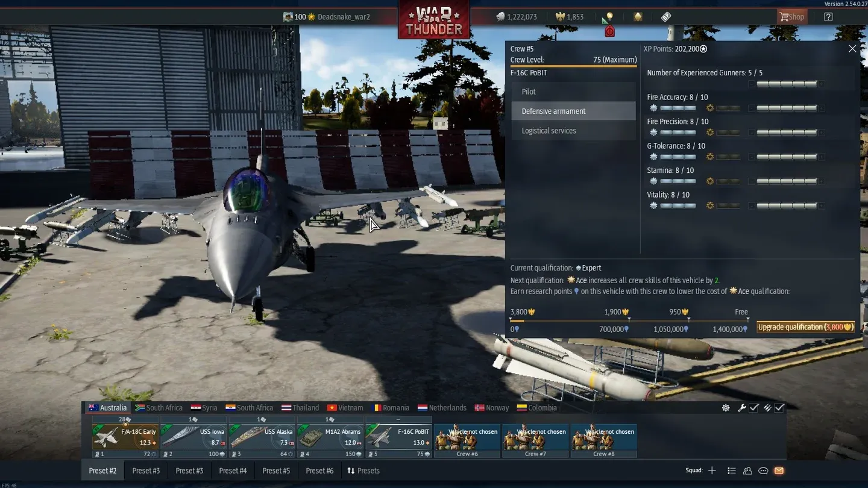
Task: Click the War Thunder logo
Action: [x=433, y=21]
